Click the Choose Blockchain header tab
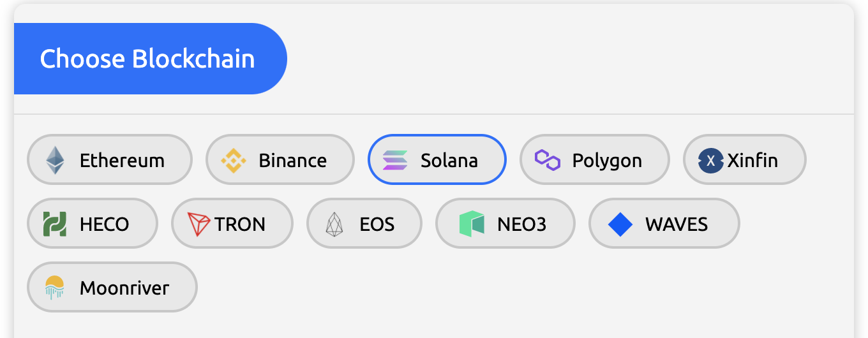The image size is (868, 338). tap(147, 59)
